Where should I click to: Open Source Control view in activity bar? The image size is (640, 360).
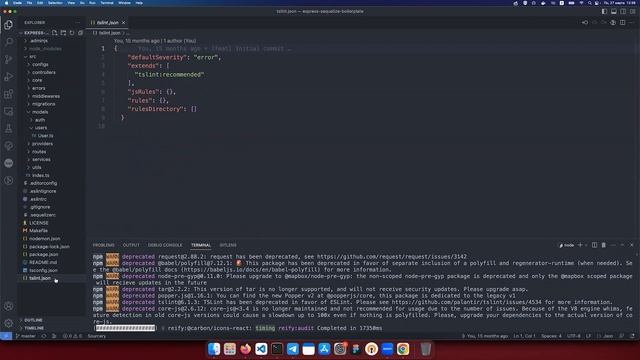tap(9, 60)
